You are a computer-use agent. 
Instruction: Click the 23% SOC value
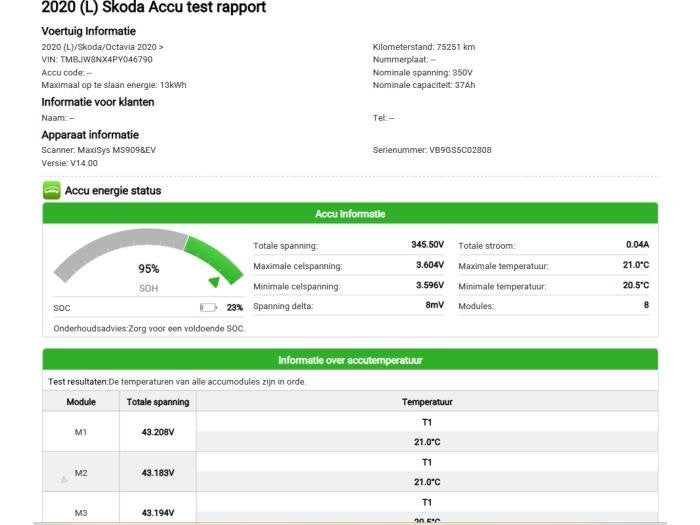coord(235,308)
